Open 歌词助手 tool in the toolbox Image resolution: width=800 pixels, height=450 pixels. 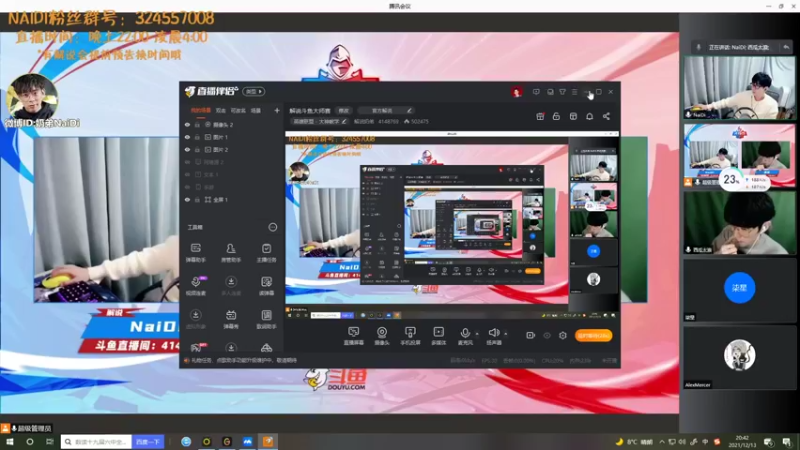click(266, 319)
